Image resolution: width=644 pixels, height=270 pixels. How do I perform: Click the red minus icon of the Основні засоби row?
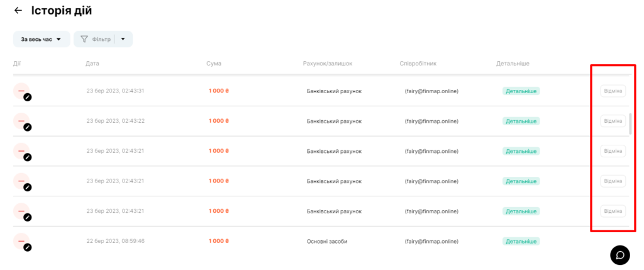tap(21, 241)
